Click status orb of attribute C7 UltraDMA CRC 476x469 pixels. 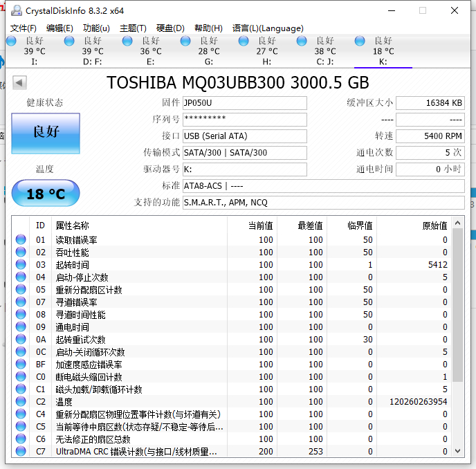21,451
